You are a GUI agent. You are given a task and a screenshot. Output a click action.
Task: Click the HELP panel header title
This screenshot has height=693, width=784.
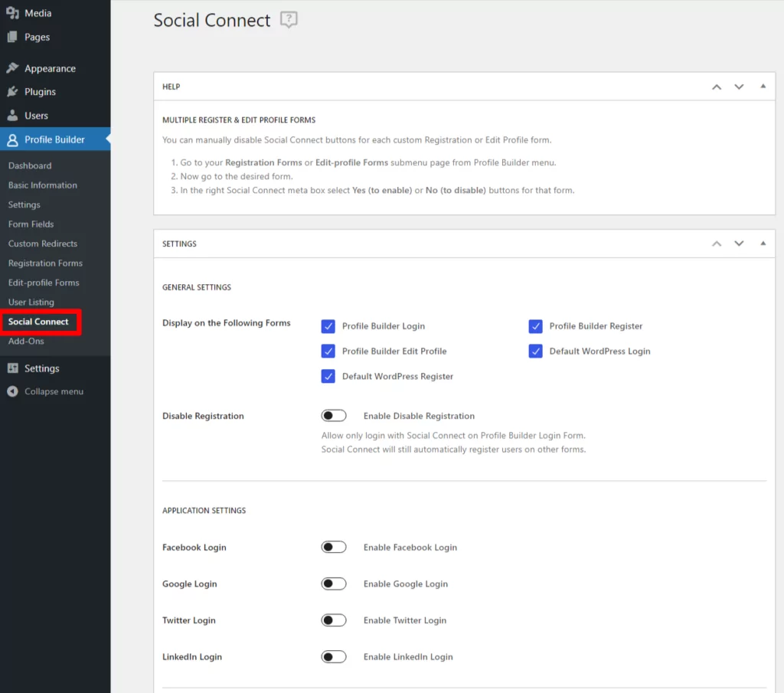(171, 87)
